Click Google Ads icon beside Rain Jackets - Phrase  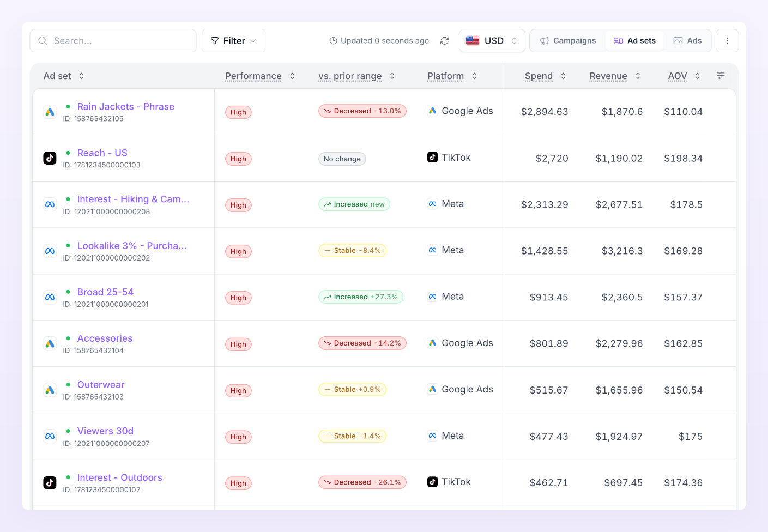(50, 112)
